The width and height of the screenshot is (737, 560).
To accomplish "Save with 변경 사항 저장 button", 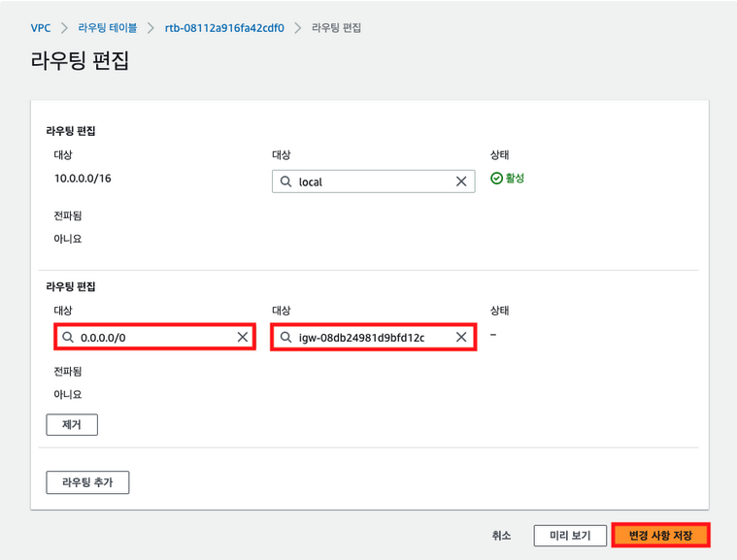I will 660,535.
